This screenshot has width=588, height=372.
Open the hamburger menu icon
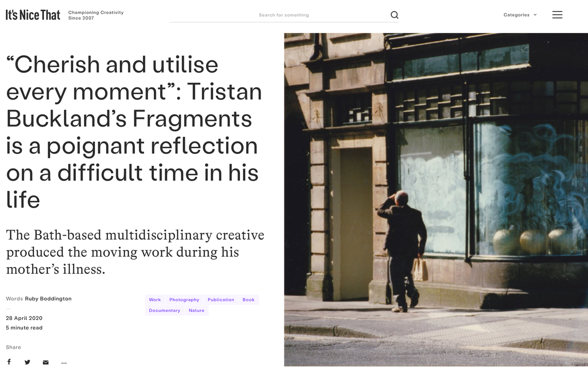[557, 14]
